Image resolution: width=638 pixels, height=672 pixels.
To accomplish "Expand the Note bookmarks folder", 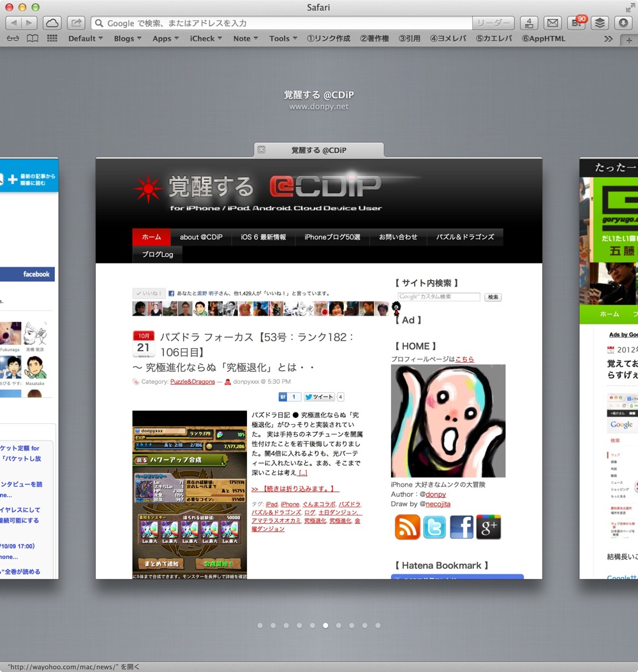I will coord(245,38).
